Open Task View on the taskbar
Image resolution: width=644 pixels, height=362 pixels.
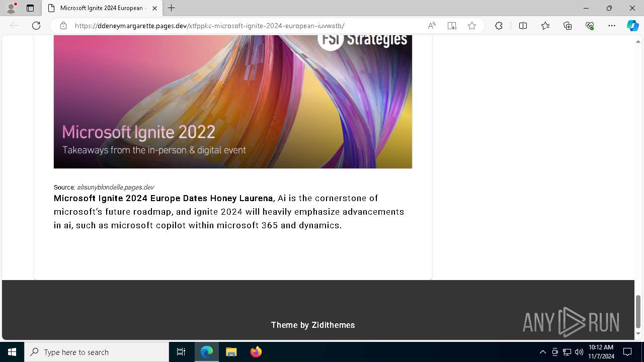pyautogui.click(x=181, y=352)
